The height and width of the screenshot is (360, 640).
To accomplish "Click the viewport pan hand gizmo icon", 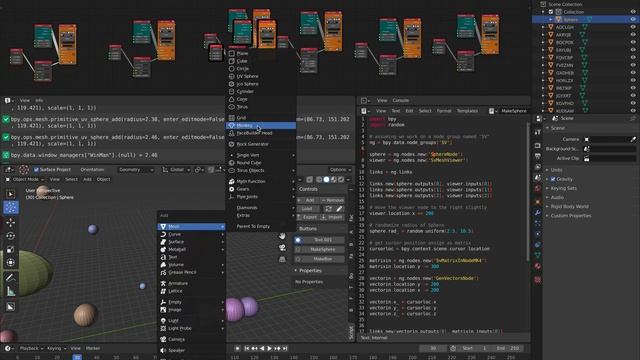I will pyautogui.click(x=282, y=236).
